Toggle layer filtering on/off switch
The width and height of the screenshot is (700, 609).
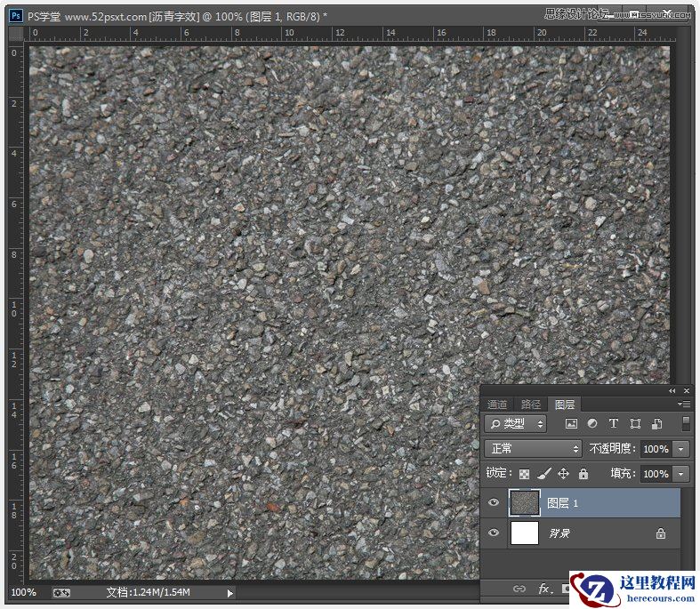(686, 423)
